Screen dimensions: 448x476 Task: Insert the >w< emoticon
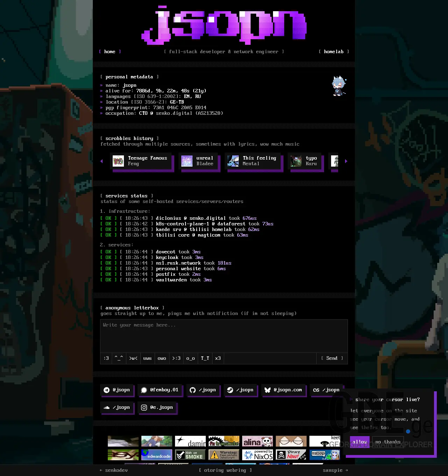click(x=133, y=358)
